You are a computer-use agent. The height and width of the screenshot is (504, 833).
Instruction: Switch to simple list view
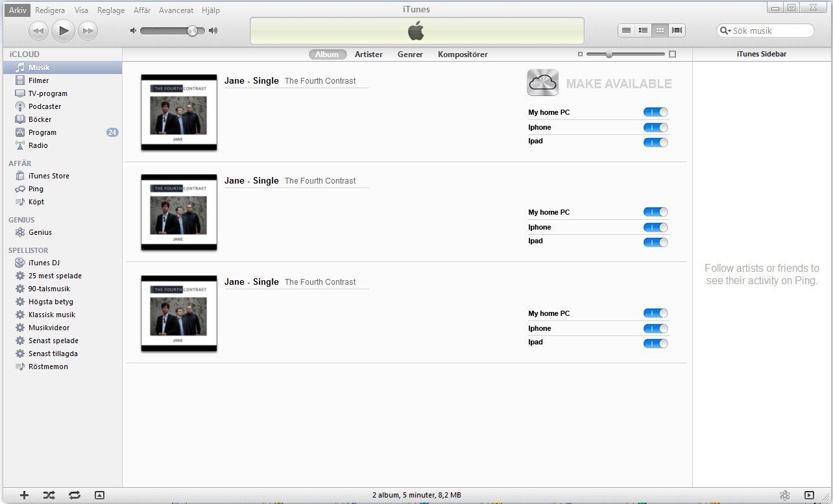[x=626, y=30]
